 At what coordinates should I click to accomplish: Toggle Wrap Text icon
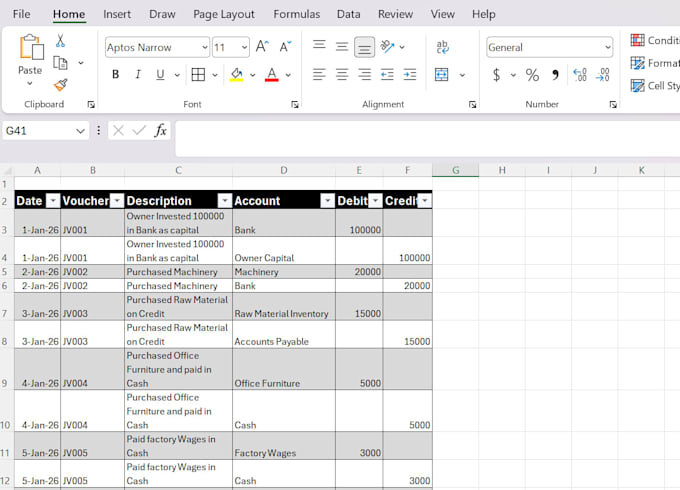point(442,47)
